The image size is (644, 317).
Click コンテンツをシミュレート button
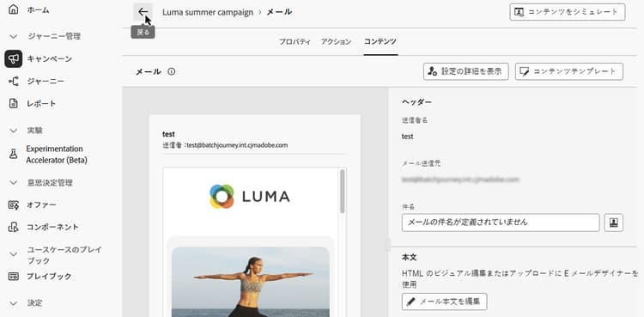pyautogui.click(x=568, y=12)
